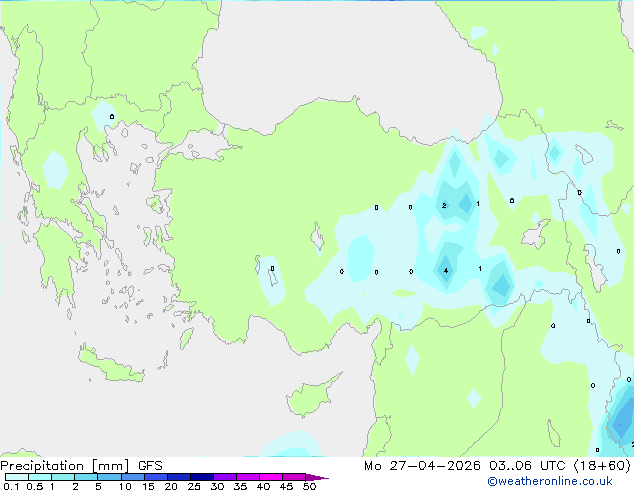The width and height of the screenshot is (634, 490).
Task: Click the forecast date 'Mo 27-04-2026'
Action: 422,466
